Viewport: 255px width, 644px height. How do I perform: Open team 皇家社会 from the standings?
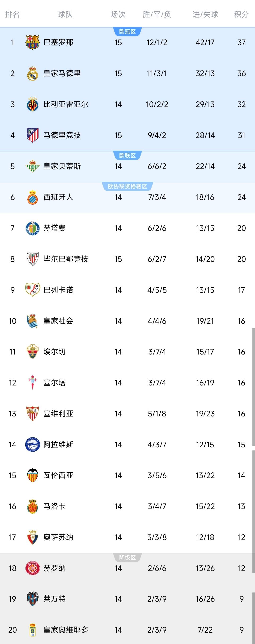pyautogui.click(x=58, y=321)
